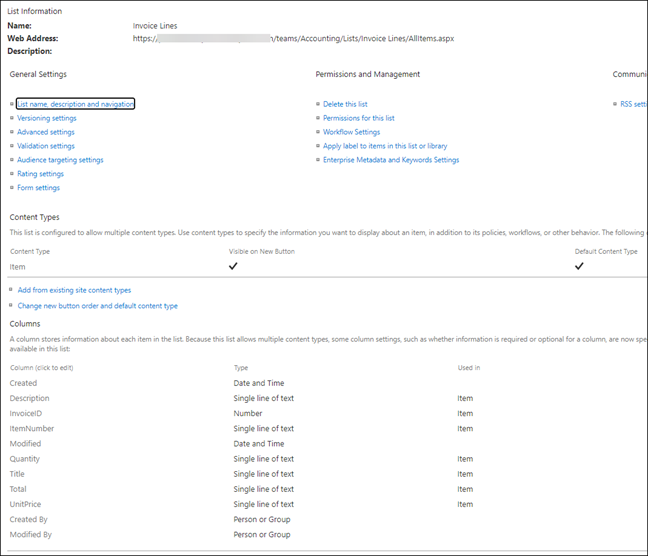Edit the InvoiceID column
The height and width of the screenshot is (556, 648).
(28, 413)
